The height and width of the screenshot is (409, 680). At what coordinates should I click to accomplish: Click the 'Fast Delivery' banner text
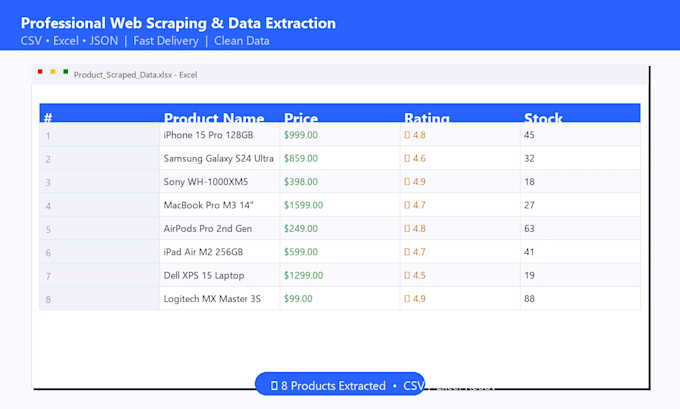(166, 41)
